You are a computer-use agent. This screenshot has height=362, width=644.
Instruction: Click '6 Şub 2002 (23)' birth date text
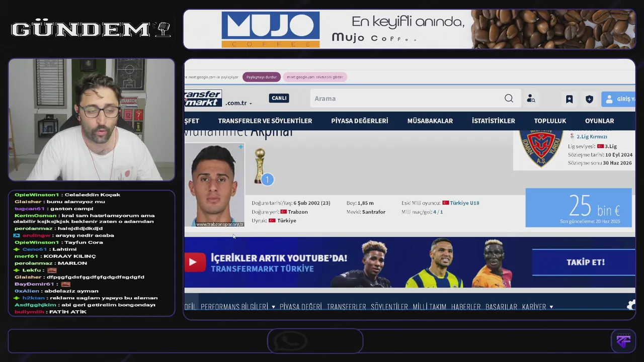pos(312,203)
